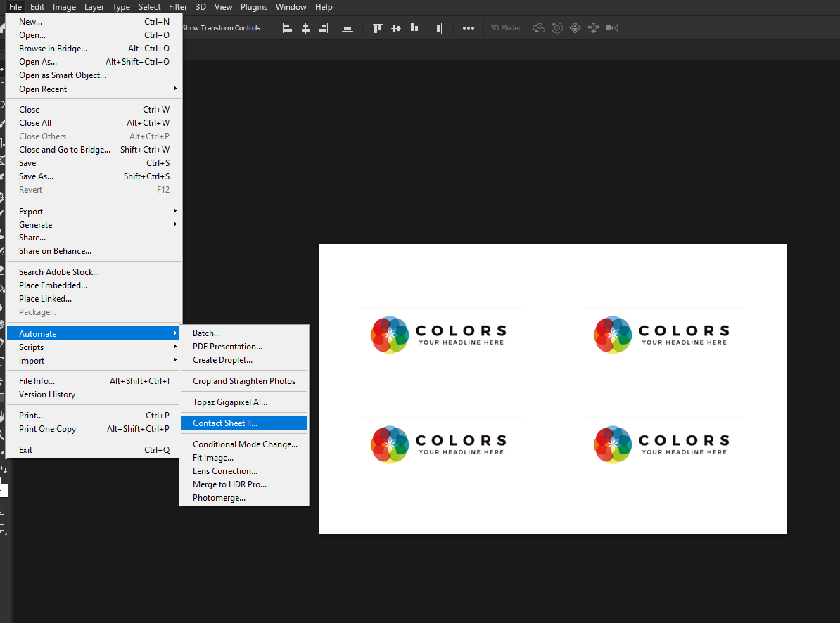Image resolution: width=840 pixels, height=623 pixels.
Task: Click Version History menu entry
Action: tap(94, 394)
